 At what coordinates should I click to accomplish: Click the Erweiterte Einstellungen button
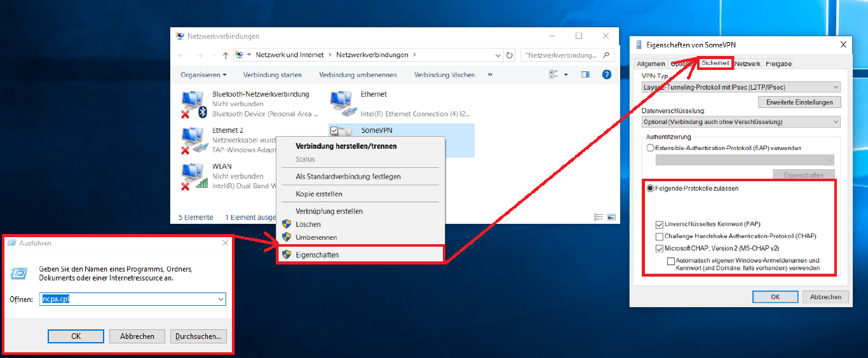pyautogui.click(x=799, y=102)
